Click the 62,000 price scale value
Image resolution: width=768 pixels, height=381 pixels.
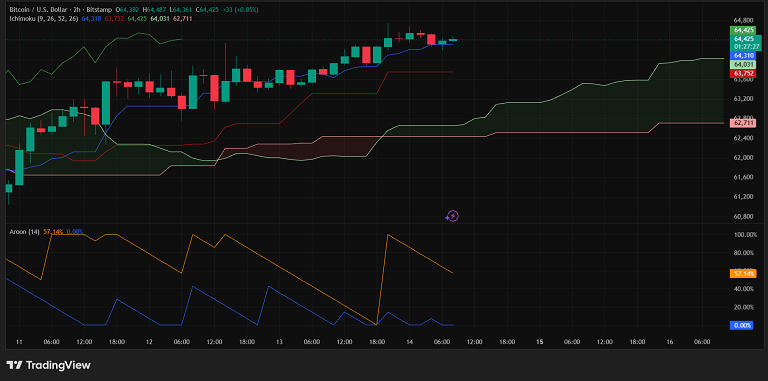(744, 158)
